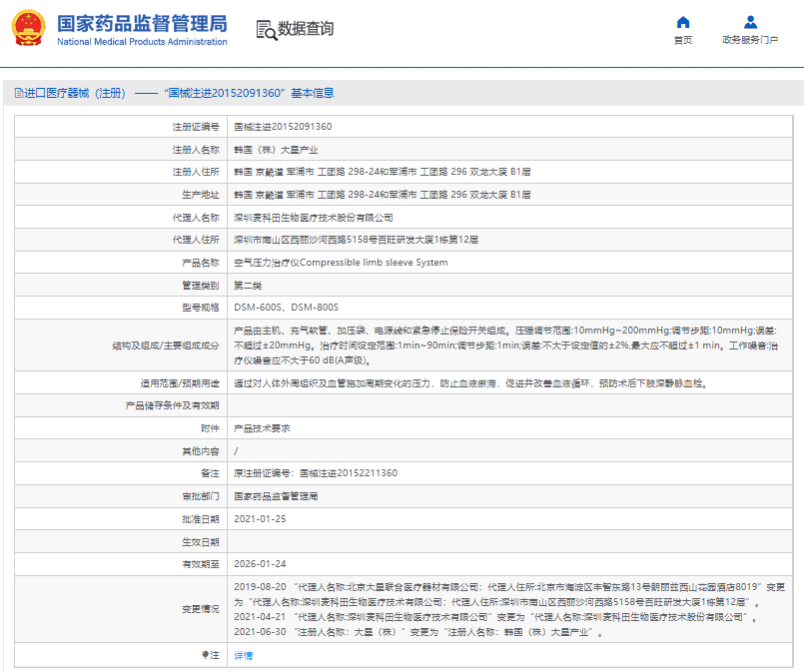Click the 2019-08-20 change record line
Image resolution: width=804 pixels, height=672 pixels.
[509, 594]
